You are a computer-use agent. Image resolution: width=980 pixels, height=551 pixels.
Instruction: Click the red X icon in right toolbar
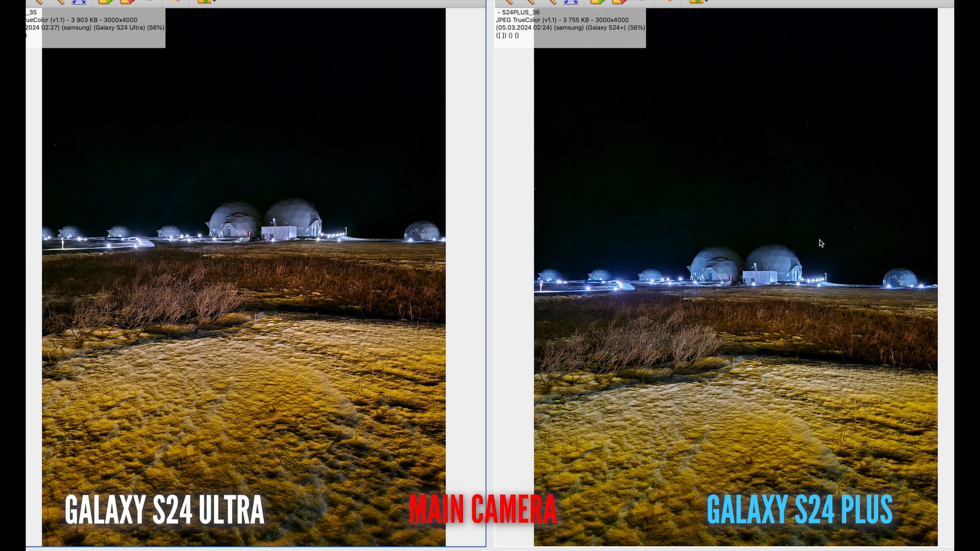pos(669,1)
